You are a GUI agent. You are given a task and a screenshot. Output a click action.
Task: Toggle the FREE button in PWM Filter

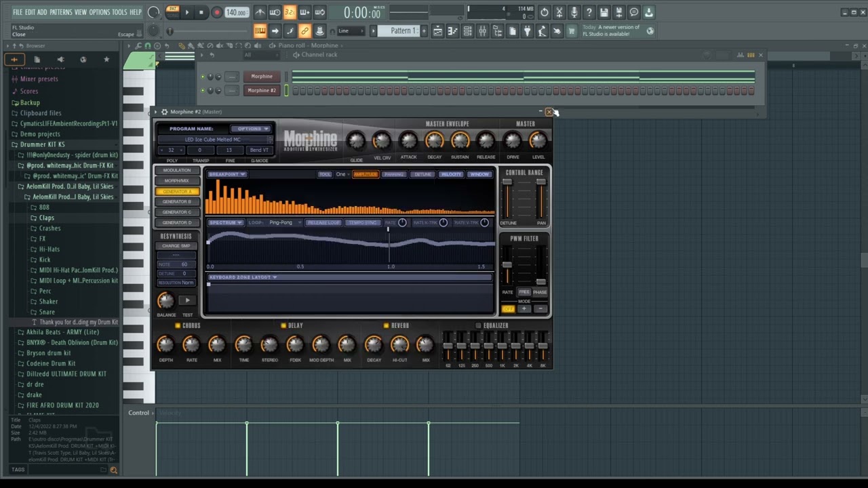524,292
